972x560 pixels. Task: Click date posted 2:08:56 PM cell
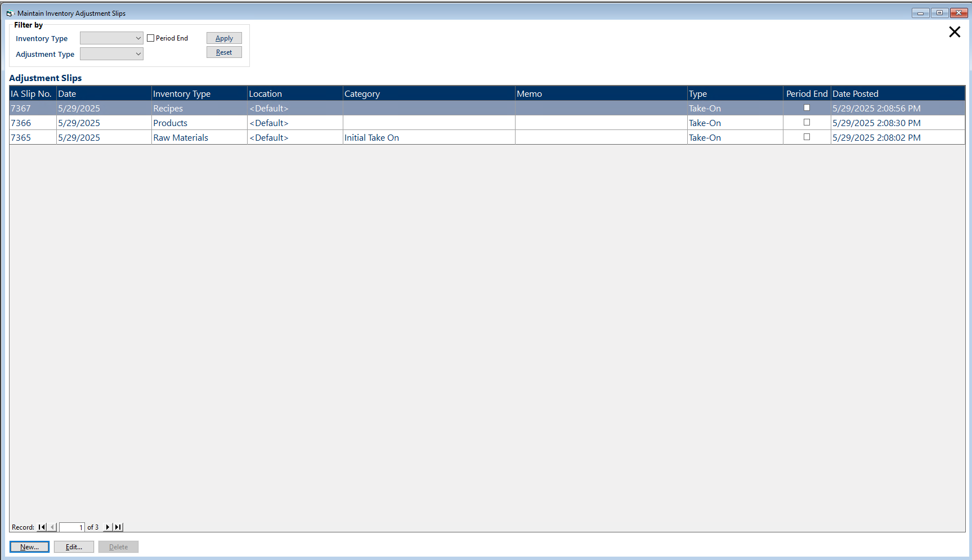(x=898, y=108)
